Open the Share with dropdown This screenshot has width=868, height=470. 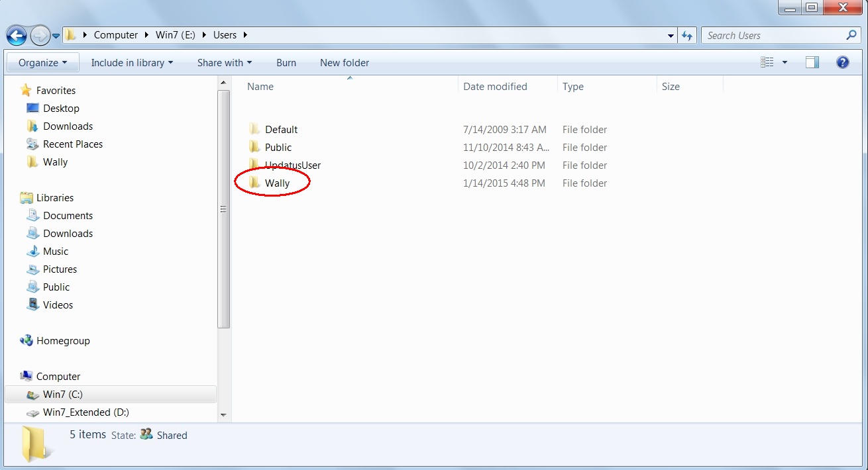click(x=224, y=63)
